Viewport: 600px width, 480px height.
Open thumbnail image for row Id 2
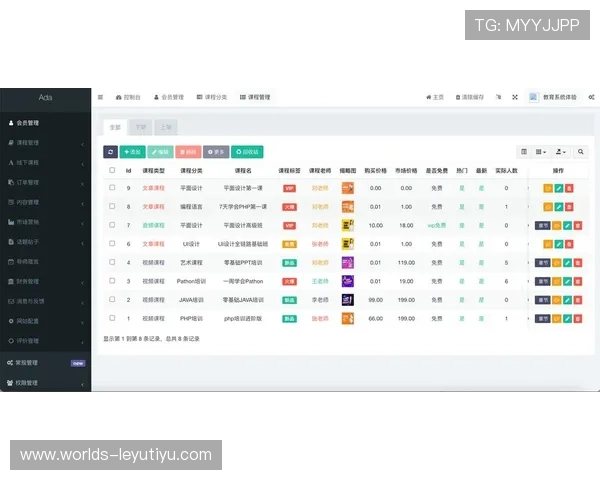click(x=347, y=300)
